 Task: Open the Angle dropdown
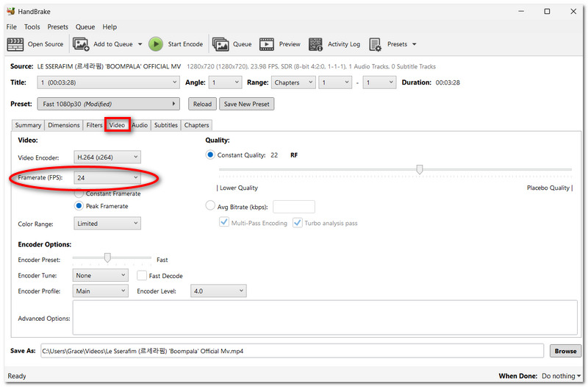225,82
